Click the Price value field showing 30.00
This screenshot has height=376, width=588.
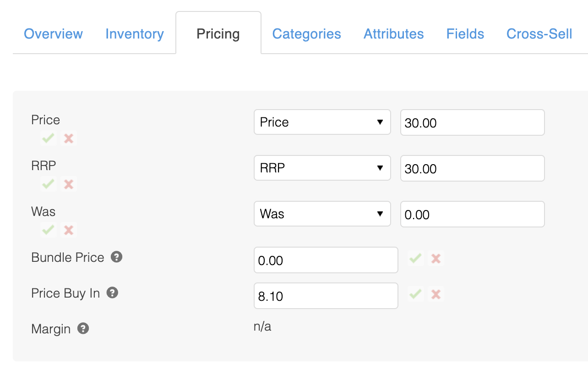(x=472, y=122)
